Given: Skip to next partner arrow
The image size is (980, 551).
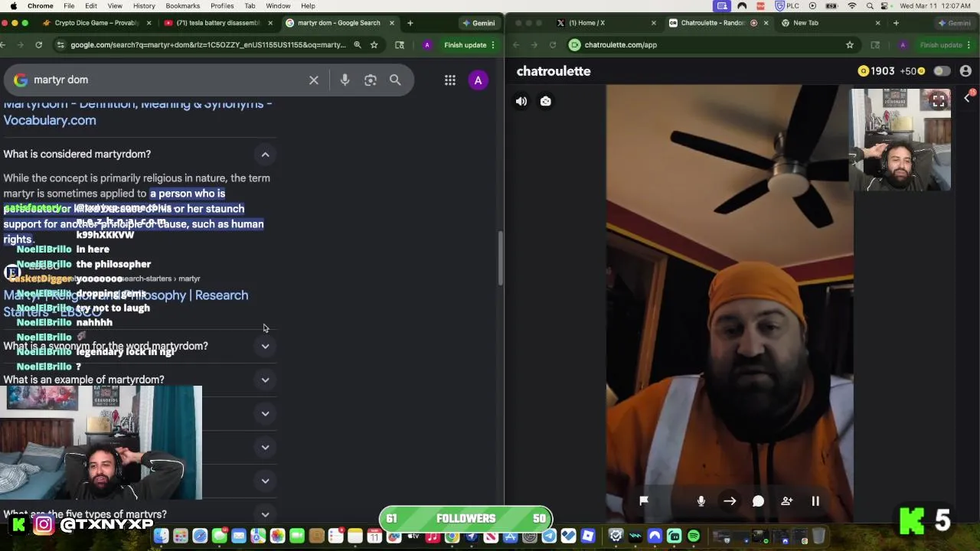Looking at the screenshot, I should click(x=730, y=500).
